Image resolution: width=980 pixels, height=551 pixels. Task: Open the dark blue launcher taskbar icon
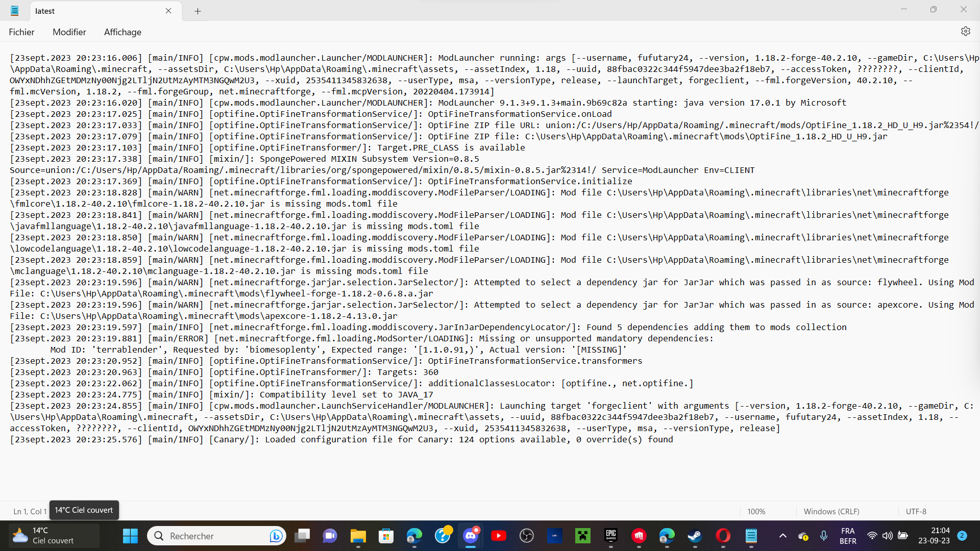(555, 536)
